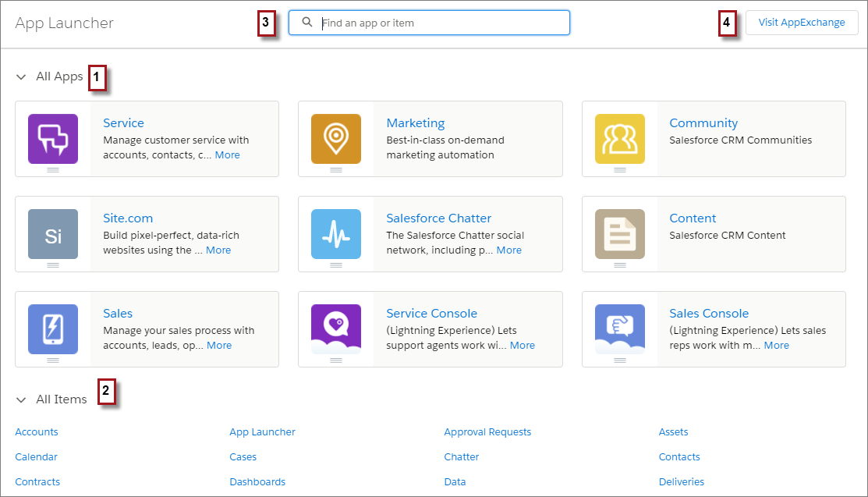This screenshot has height=497, width=868.
Task: Grab the drag handle under Service Console icon
Action: (x=336, y=360)
